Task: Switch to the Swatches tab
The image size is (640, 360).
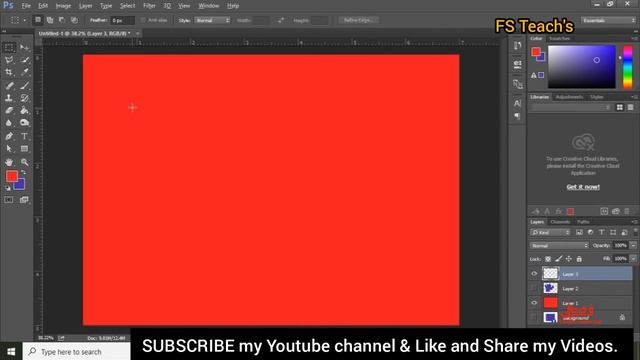Action: (559, 38)
